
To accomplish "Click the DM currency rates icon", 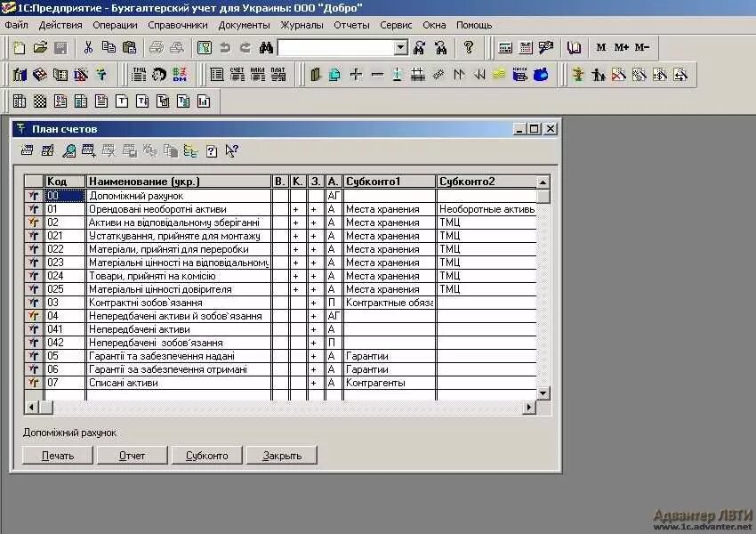I will pos(180,74).
